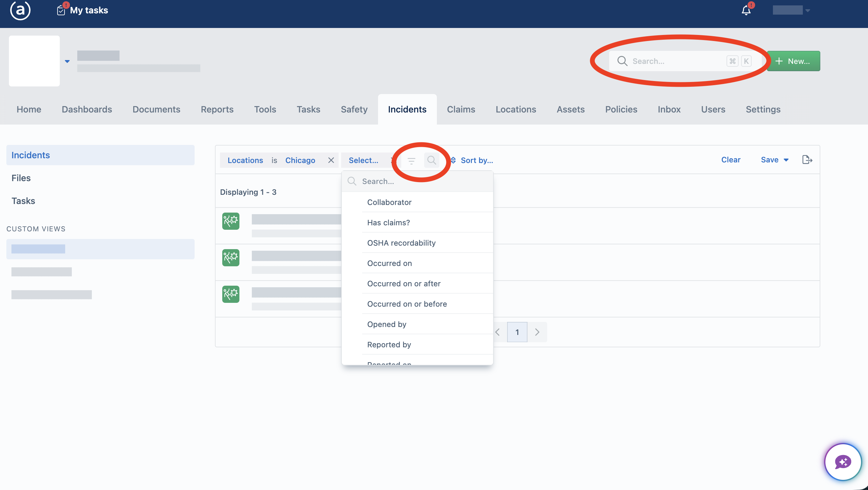Open the Locations tab
This screenshot has width=868, height=490.
point(515,109)
